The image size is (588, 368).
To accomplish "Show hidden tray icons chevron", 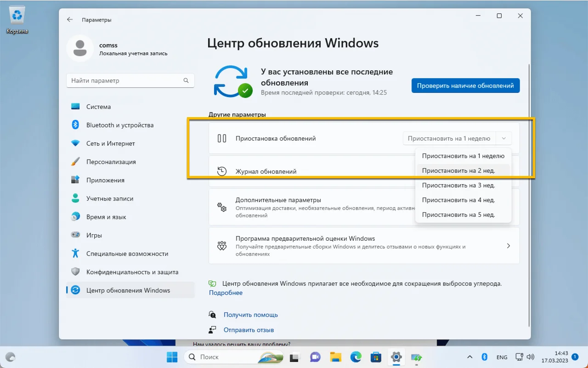I will coord(469,357).
